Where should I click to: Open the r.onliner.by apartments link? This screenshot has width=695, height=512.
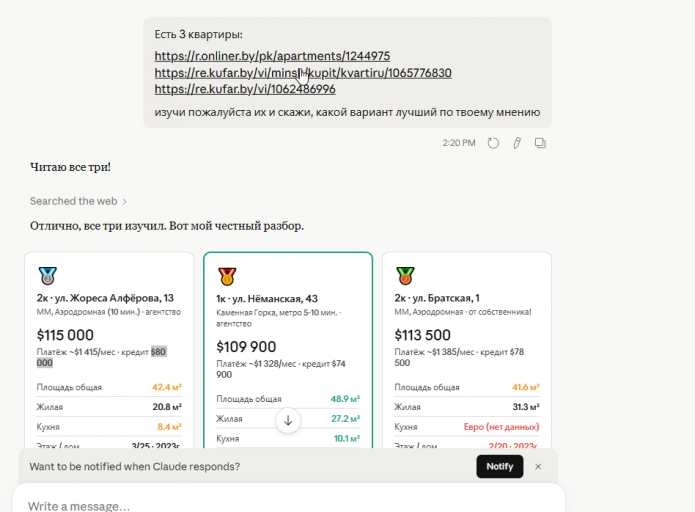(272, 56)
